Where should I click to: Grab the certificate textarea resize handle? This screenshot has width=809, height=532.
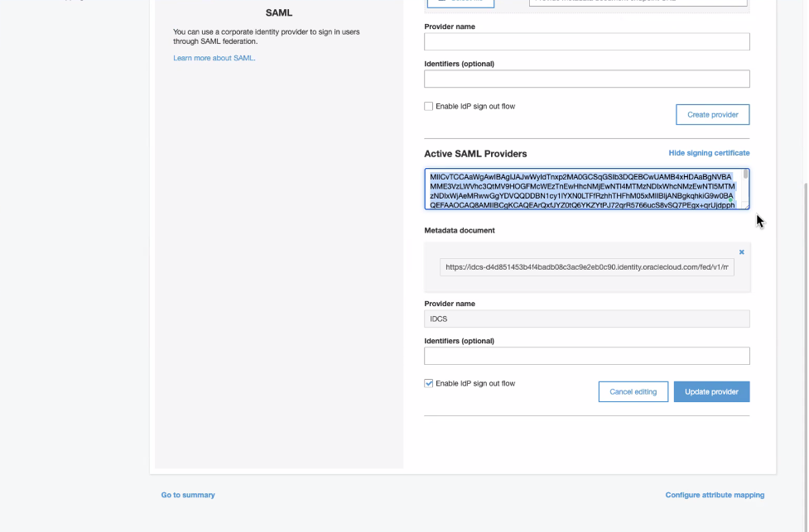(x=746, y=206)
